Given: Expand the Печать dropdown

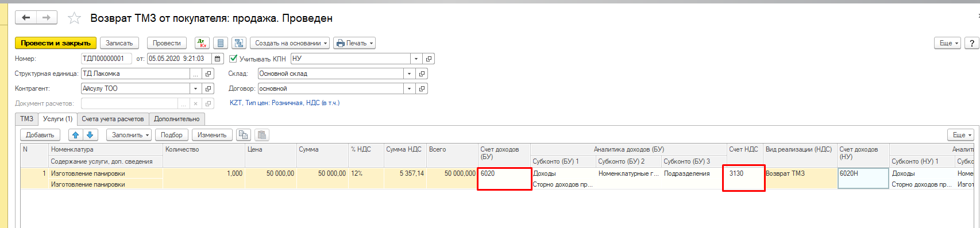Looking at the screenshot, I should tap(354, 43).
